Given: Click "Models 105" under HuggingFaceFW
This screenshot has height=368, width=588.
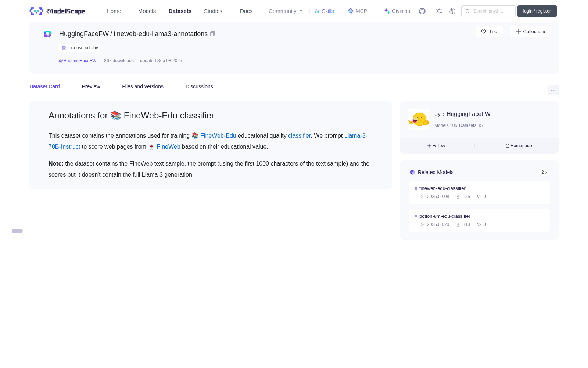Looking at the screenshot, I should tap(446, 125).
